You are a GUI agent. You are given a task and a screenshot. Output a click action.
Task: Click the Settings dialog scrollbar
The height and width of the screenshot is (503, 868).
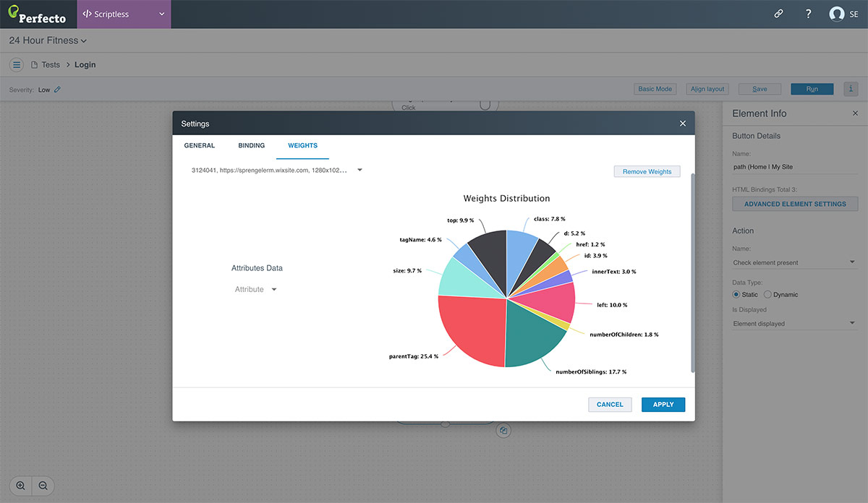[693, 273]
